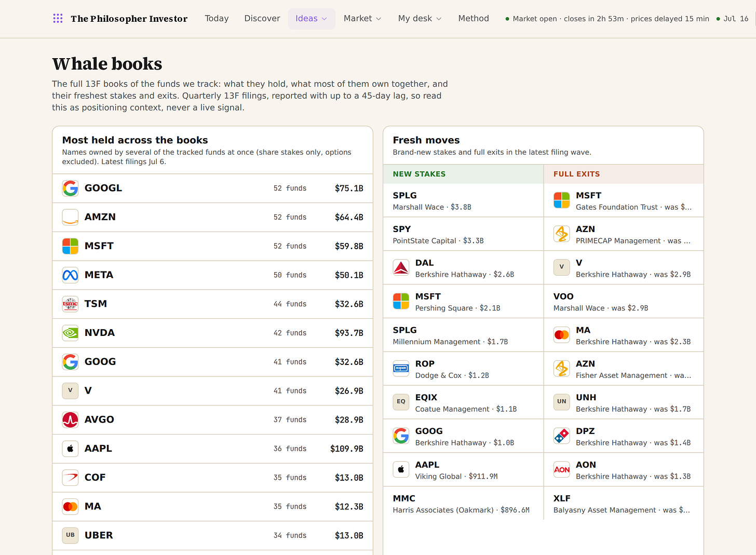Click COF ticker name in list

pyautogui.click(x=95, y=477)
